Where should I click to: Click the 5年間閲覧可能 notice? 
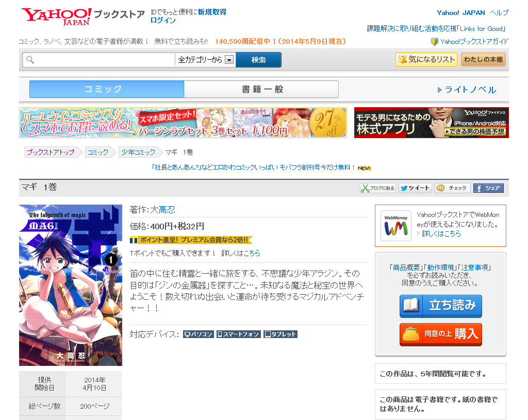tap(440, 374)
